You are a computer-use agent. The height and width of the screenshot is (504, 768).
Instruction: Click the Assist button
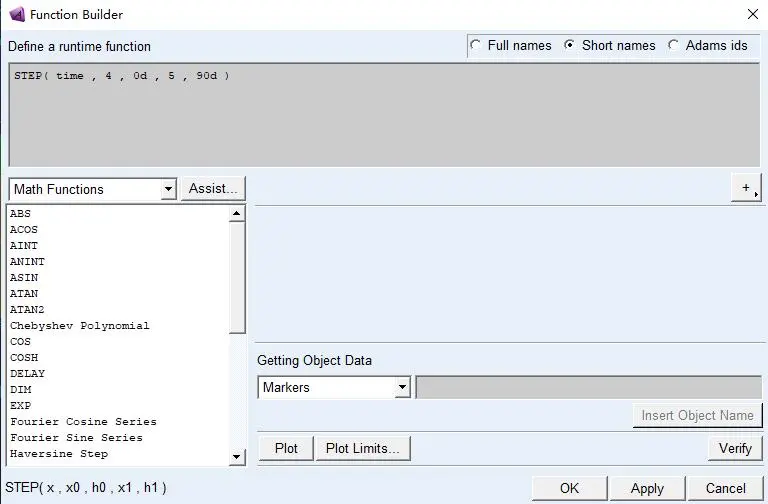pos(213,188)
